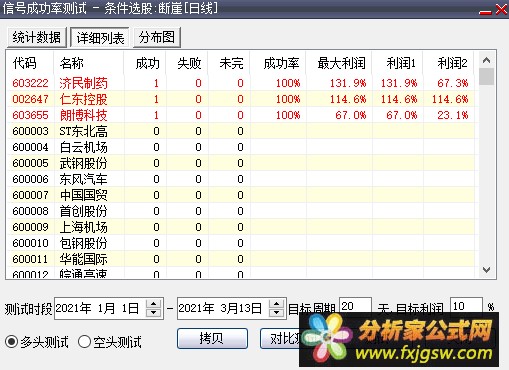The width and height of the screenshot is (509, 370).
Task: Close the 信号成功率测试 window
Action: tap(501, 10)
